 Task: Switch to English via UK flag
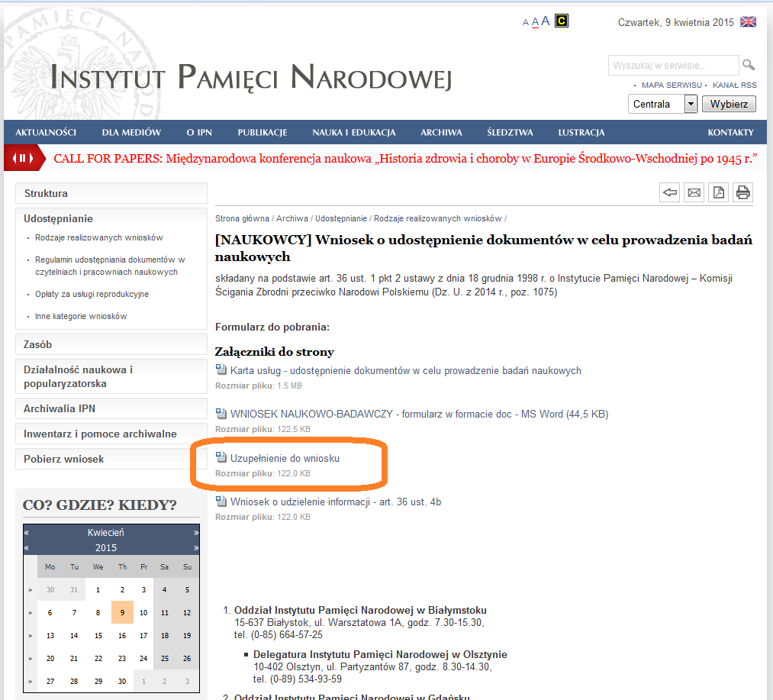[x=748, y=21]
